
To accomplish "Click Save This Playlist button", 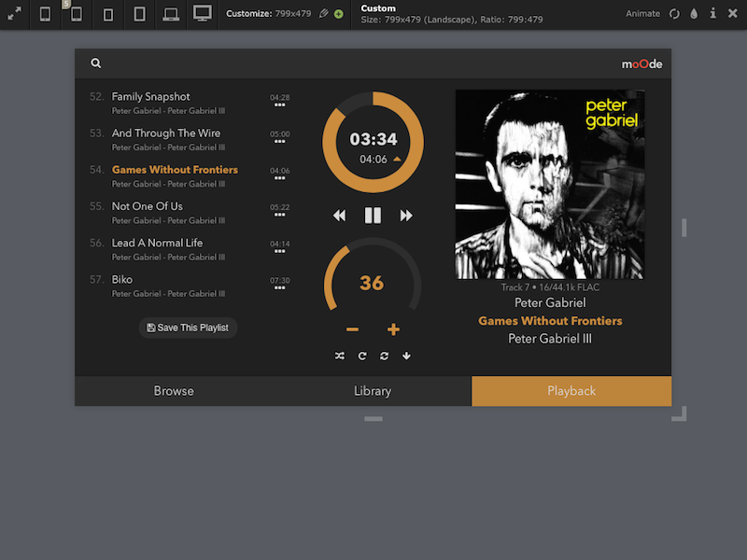I will (188, 328).
